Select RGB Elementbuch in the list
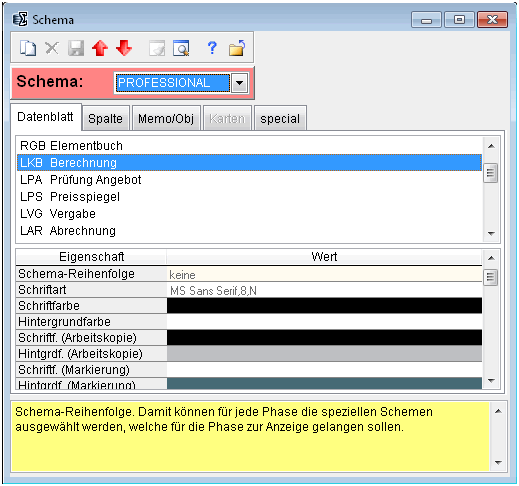 coord(249,146)
